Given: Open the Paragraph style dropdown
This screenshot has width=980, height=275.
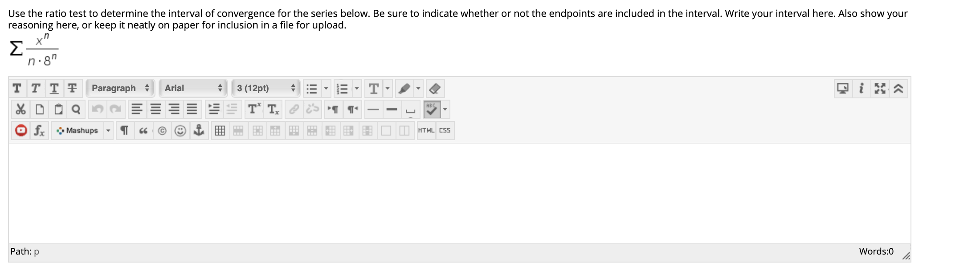Looking at the screenshot, I should tap(119, 88).
